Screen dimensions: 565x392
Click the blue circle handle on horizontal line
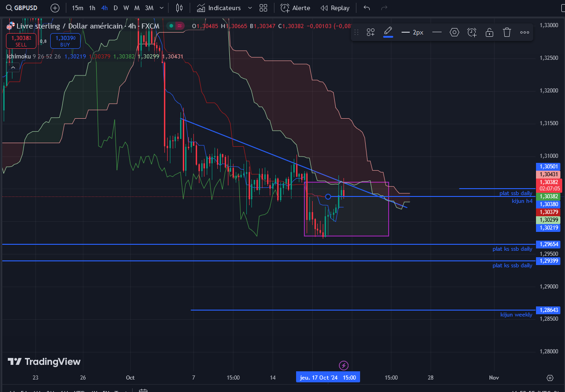point(328,197)
